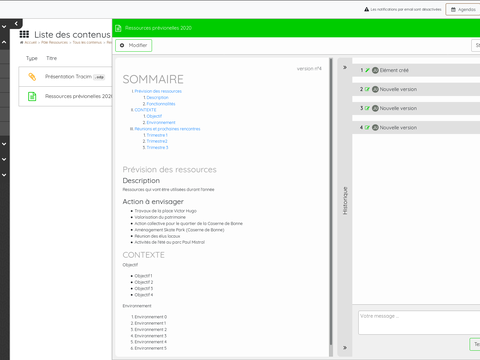The image size is (480, 360).
Task: Collapse the sidebar section with the up chevron
Action: pos(4,42)
